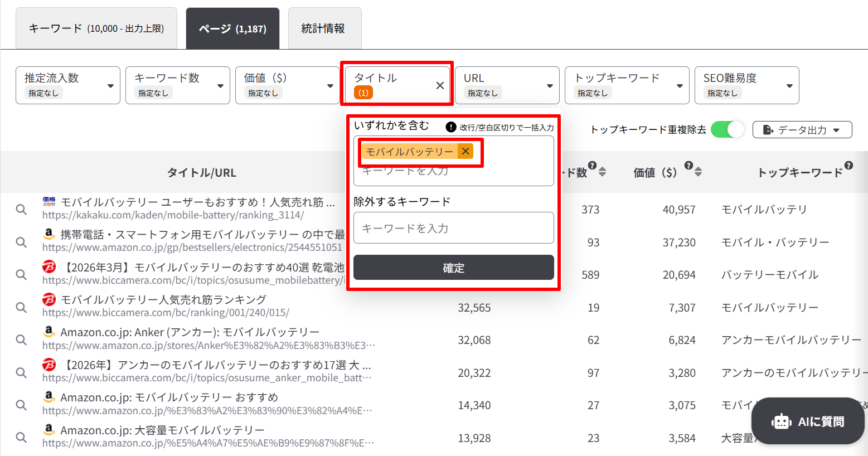Open the AIに質問 chat robot
The height and width of the screenshot is (456, 868).
(808, 421)
